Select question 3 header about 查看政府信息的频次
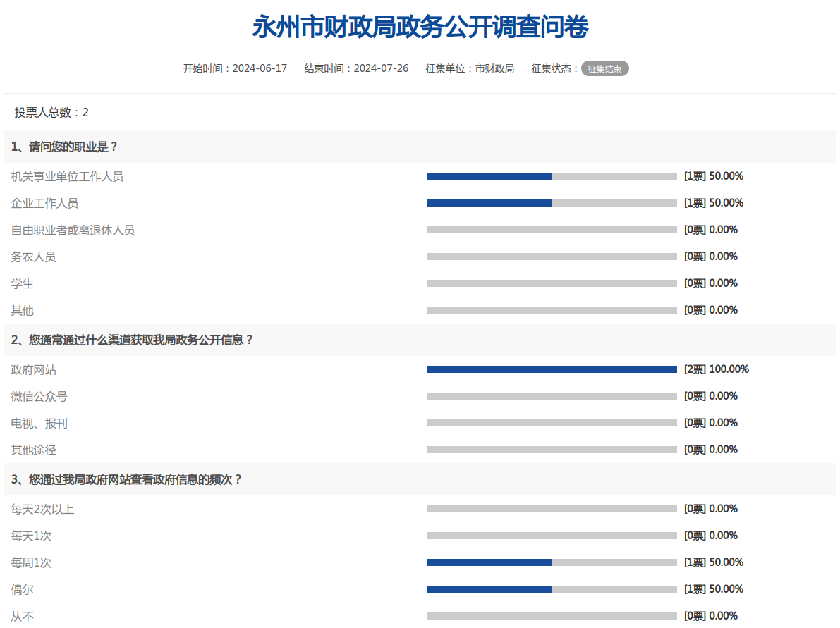This screenshot has height=628, width=840. coord(126,479)
